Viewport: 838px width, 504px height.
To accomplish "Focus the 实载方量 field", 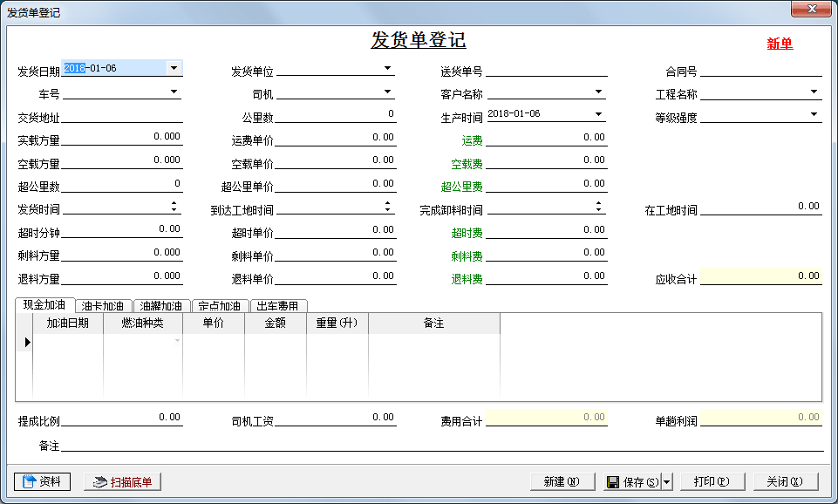I will tap(122, 138).
